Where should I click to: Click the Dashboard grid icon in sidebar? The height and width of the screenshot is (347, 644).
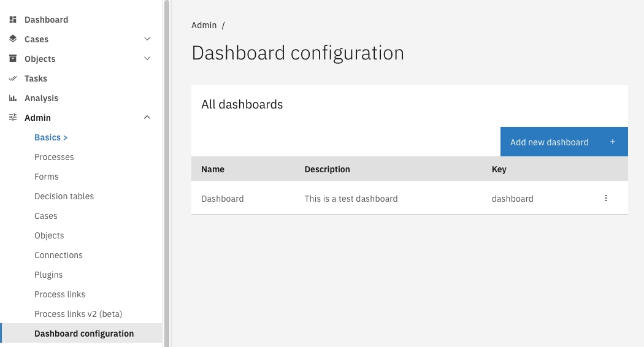pos(13,20)
